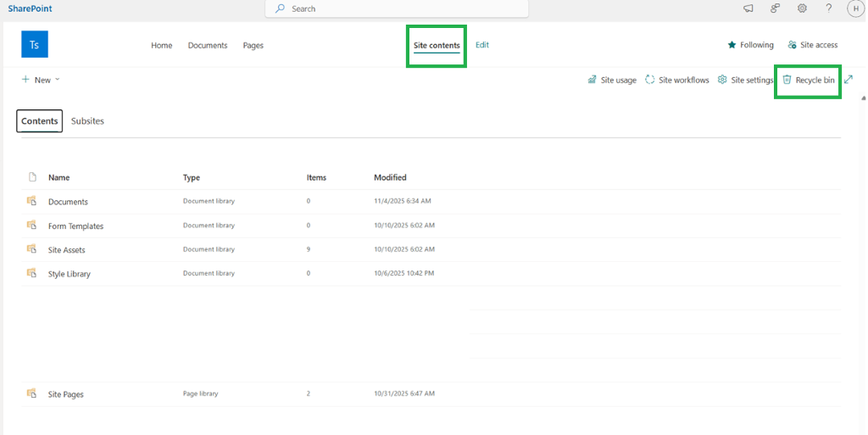Viewport: 868px width, 435px height.
Task: Click the library icon beside Site Assets
Action: click(x=31, y=249)
